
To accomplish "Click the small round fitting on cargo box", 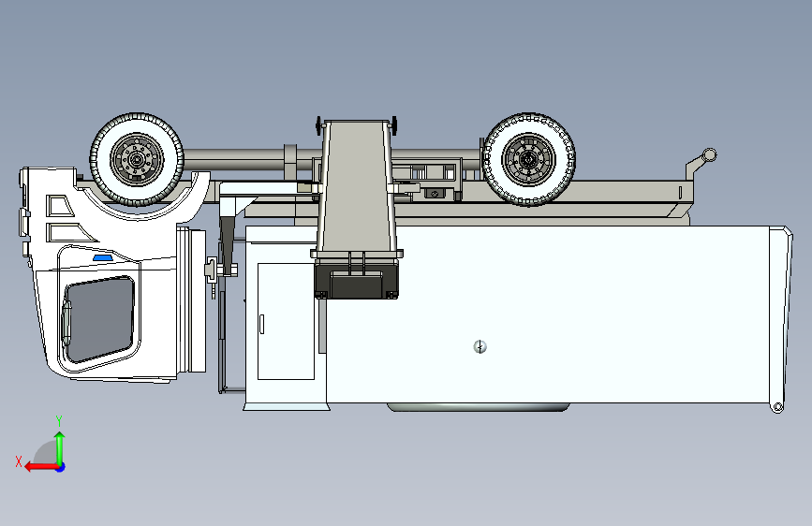I will tap(480, 347).
